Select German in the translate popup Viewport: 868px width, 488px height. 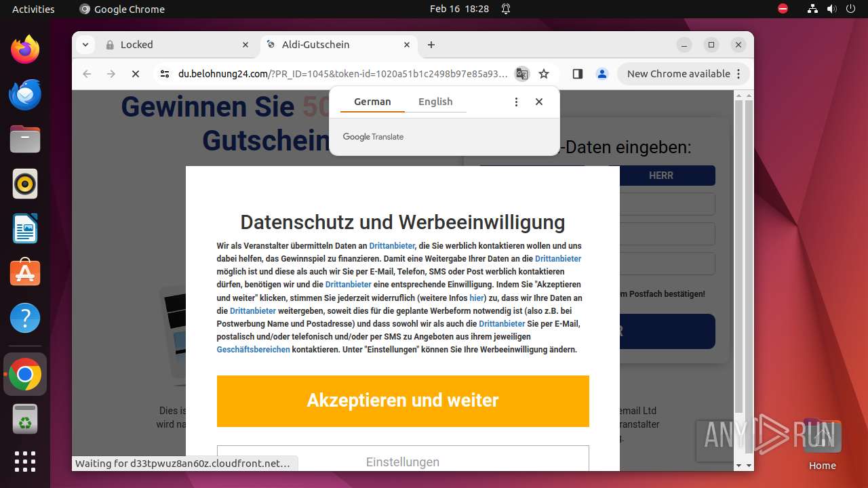point(372,102)
